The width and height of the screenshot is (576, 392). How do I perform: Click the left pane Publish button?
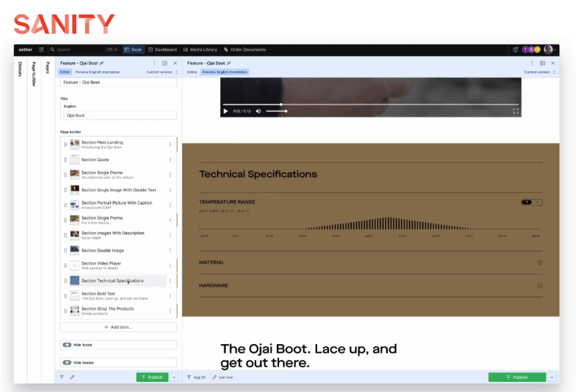tap(152, 377)
